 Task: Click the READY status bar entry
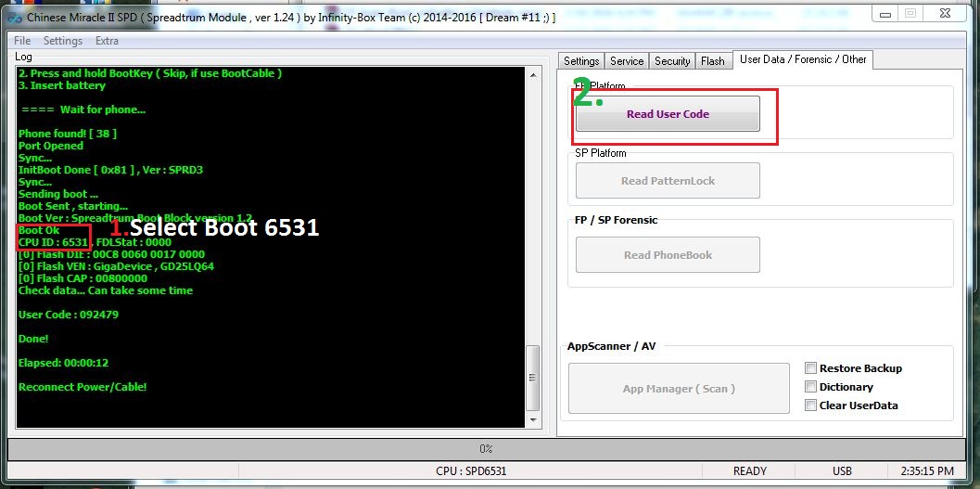point(749,470)
